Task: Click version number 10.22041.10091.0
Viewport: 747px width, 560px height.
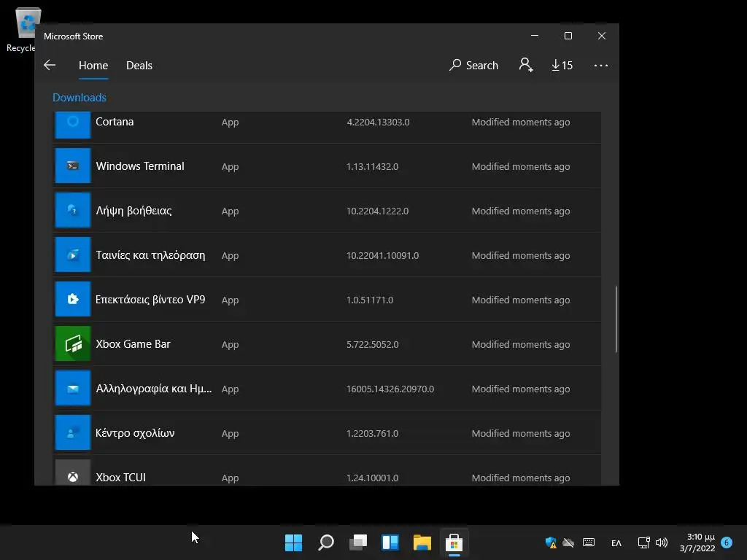Action: [x=382, y=256]
